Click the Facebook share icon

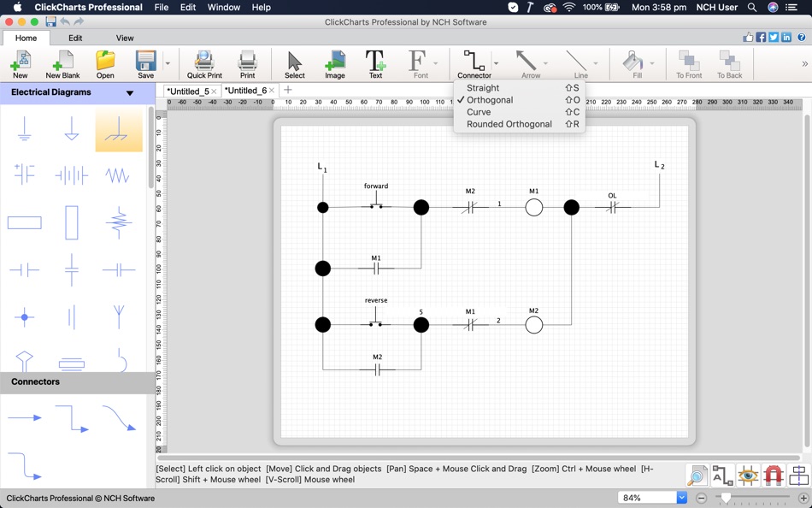[761, 38]
